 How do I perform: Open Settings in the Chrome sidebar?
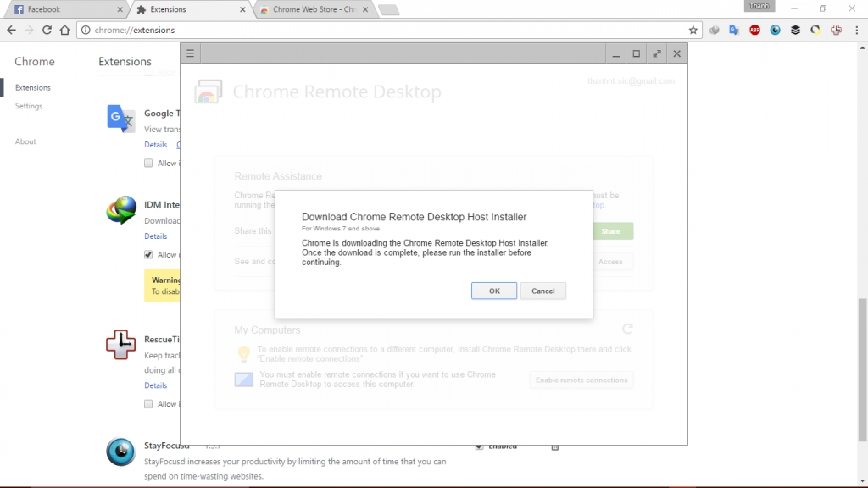coord(29,106)
